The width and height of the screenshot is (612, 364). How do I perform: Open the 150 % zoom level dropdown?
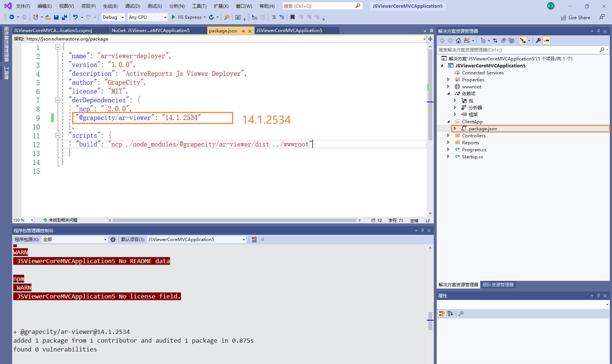tap(23, 220)
